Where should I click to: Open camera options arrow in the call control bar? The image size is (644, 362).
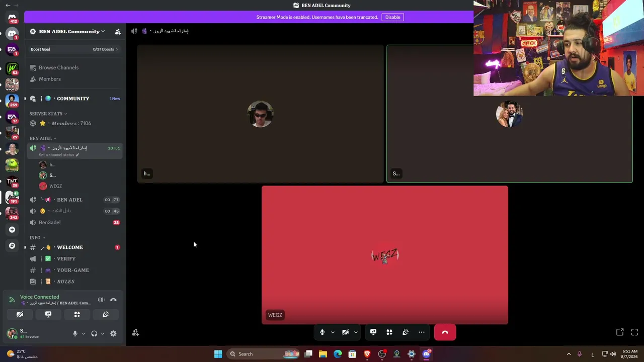pos(356,332)
